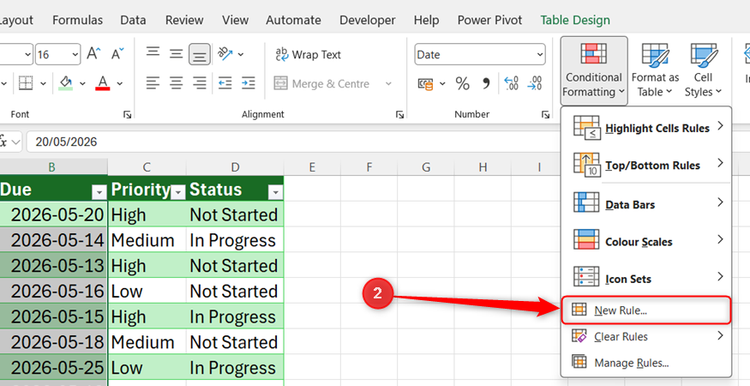Open the Help tab
Screen dimensions: 750x386
coord(426,20)
